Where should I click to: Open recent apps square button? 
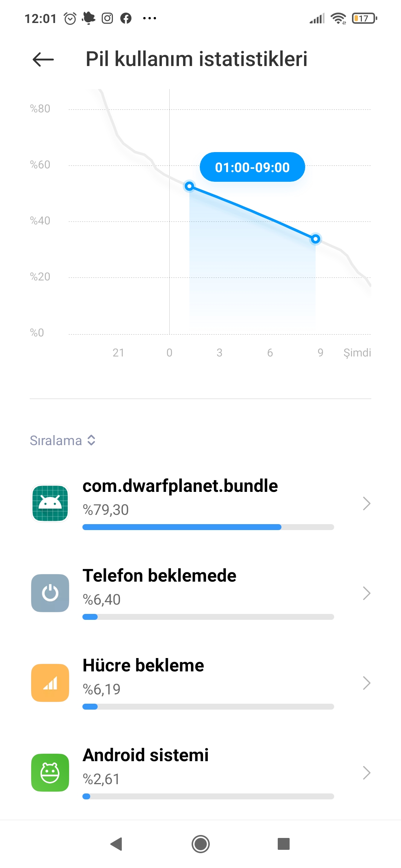(283, 844)
